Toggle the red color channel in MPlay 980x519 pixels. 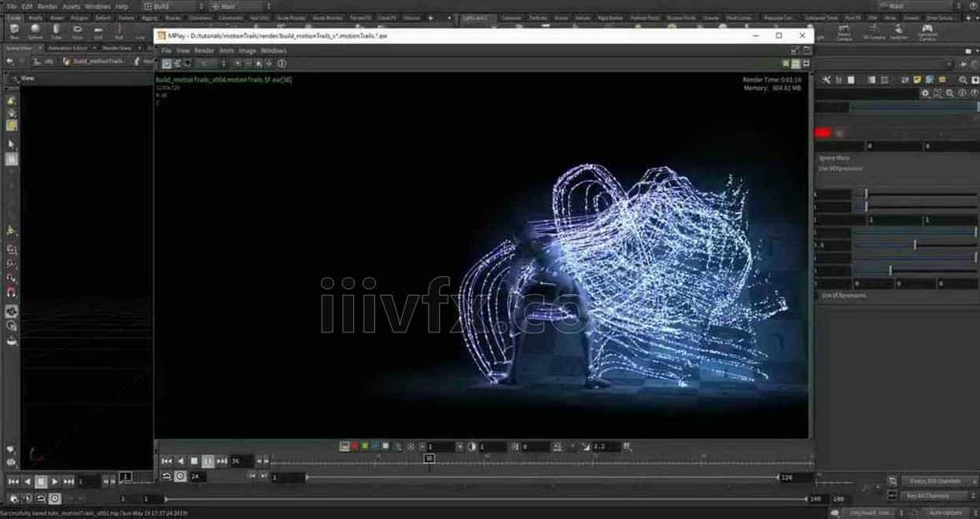point(355,447)
